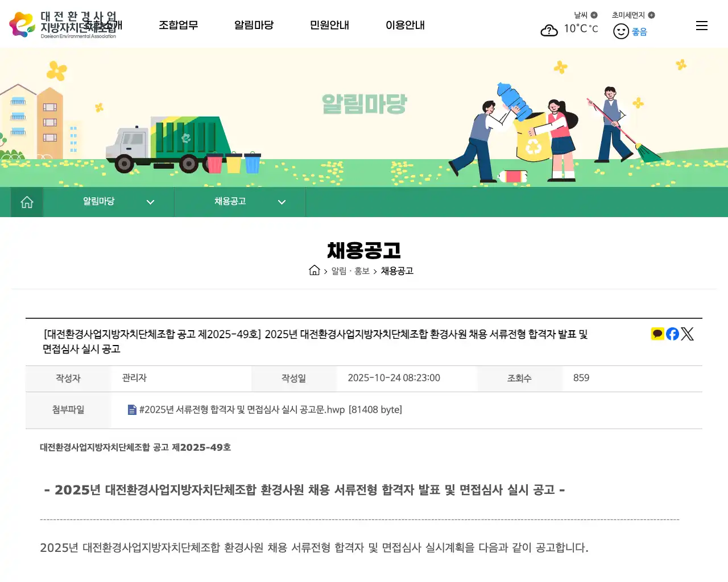Share the post on X (Twitter)
Image resolution: width=728 pixels, height=582 pixels.
[x=687, y=334]
